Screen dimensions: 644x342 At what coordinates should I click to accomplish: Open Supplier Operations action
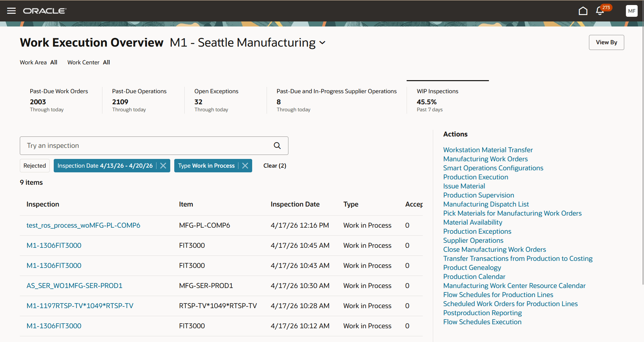click(x=473, y=240)
